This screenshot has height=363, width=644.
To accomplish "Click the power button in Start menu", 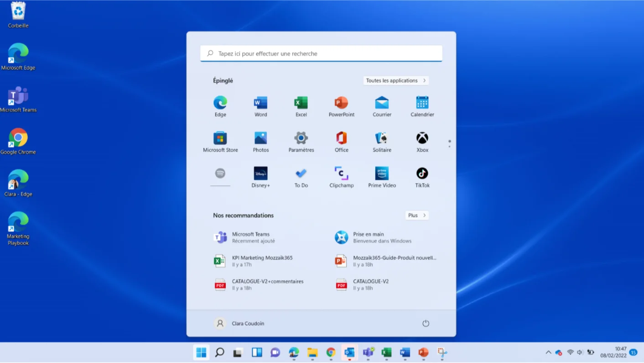I will point(426,323).
